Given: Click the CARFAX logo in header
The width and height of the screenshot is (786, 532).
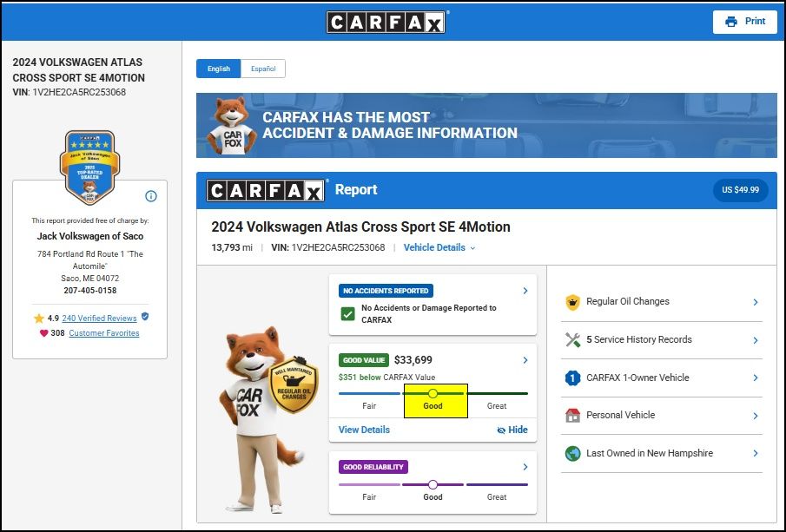Looking at the screenshot, I should click(x=386, y=22).
